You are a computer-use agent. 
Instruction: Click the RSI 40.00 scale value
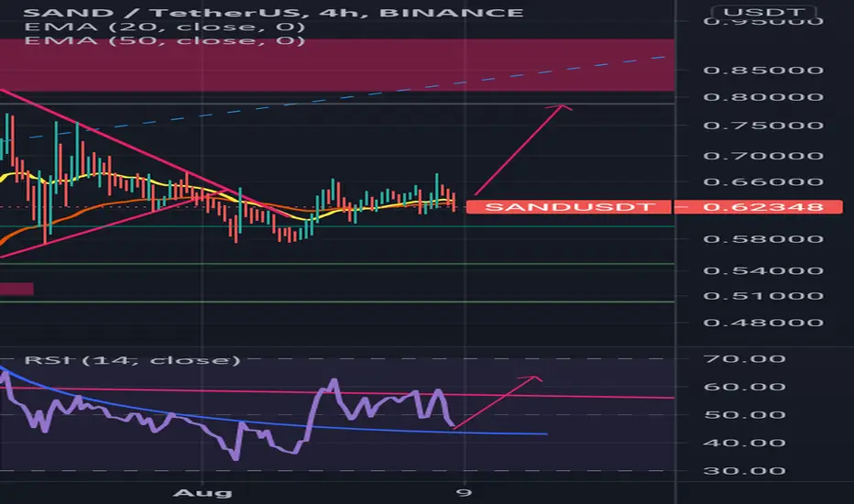coord(744,443)
